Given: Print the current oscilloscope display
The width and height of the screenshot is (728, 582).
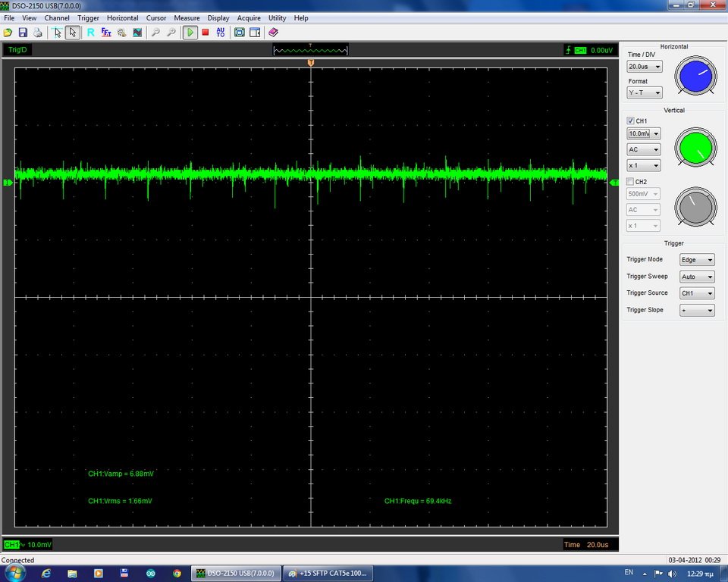Looking at the screenshot, I should coord(37,32).
